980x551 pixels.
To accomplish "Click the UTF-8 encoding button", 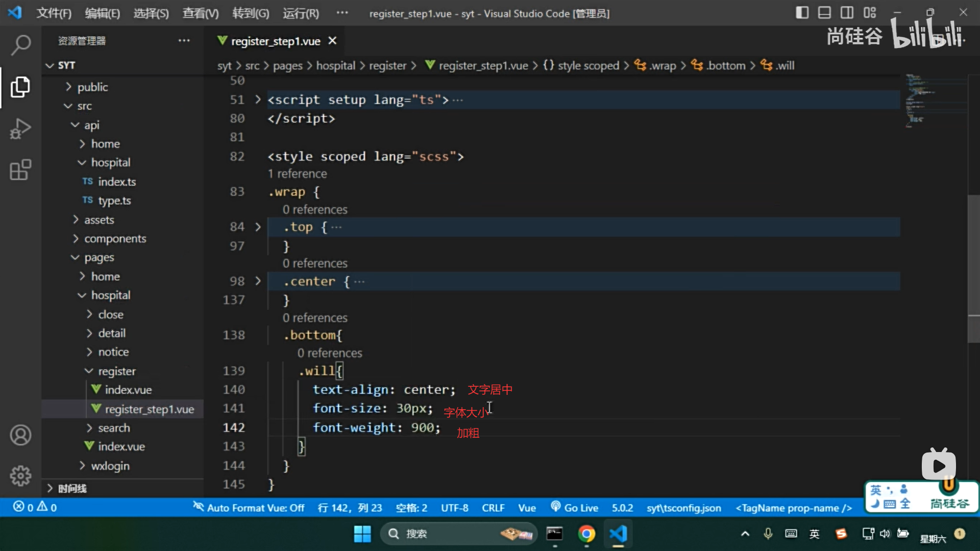I will pos(454,508).
